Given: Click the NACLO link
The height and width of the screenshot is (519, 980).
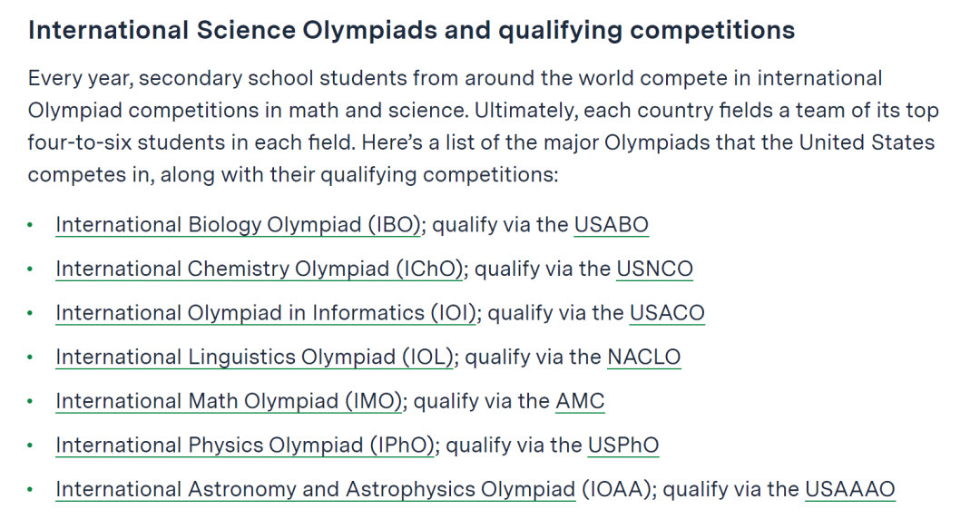Looking at the screenshot, I should 643,357.
